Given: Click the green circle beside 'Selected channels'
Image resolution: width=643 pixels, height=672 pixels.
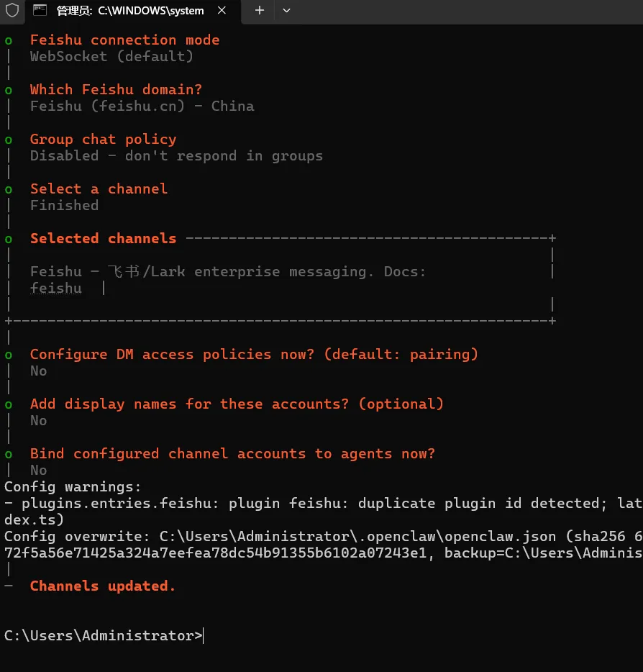Looking at the screenshot, I should [9, 240].
